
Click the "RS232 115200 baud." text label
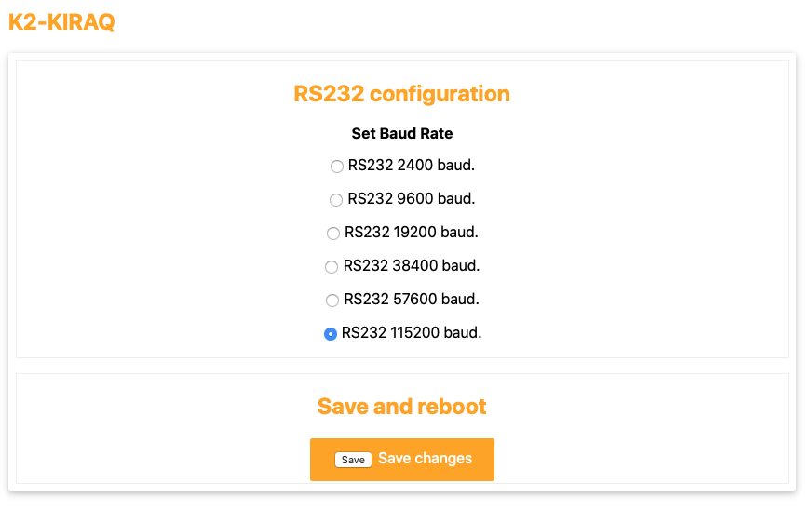[x=412, y=333]
